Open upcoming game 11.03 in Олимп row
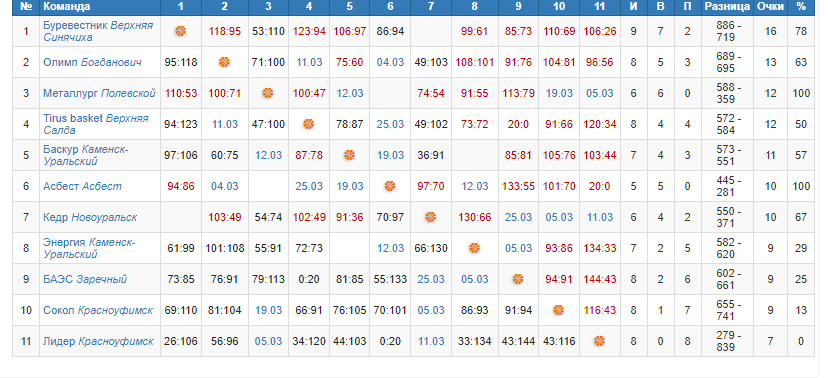Image resolution: width=828 pixels, height=378 pixels. coord(309,62)
